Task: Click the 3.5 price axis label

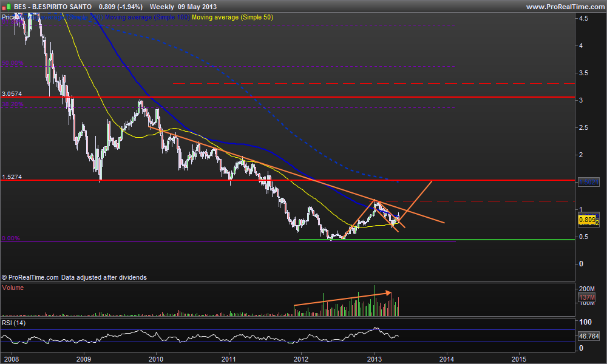Action: coord(583,73)
